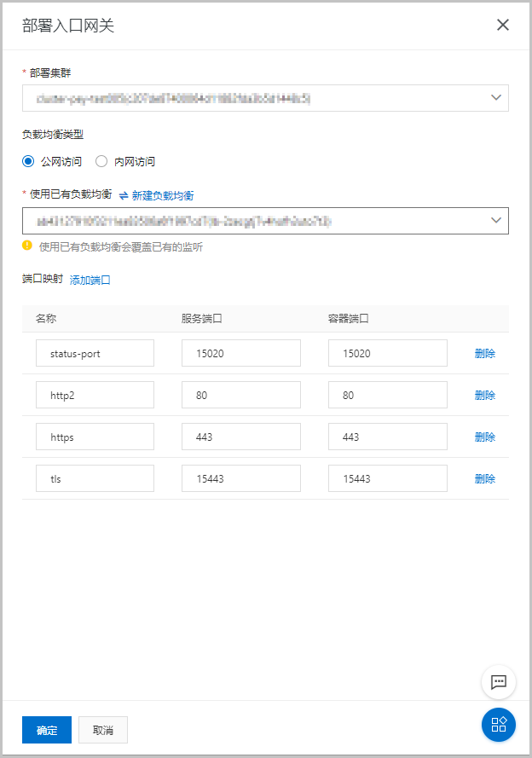Edit the status-port name field
532x758 pixels.
95,353
